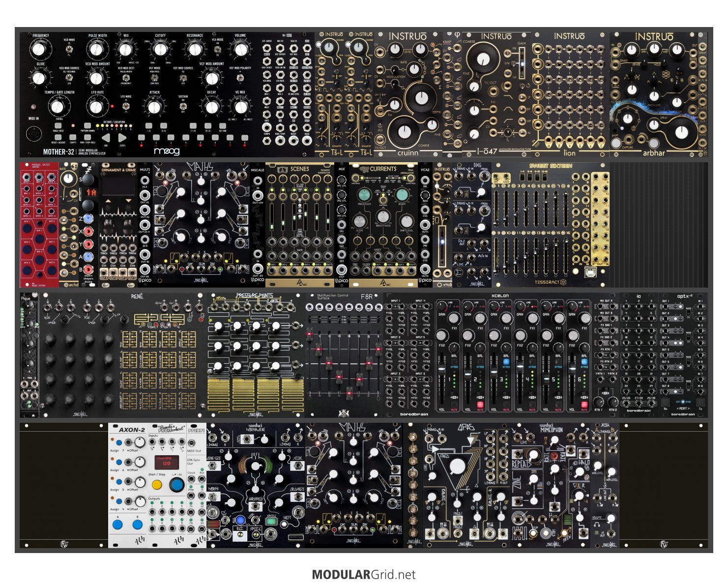Click the MOTHER-32 name label
Viewport: 728px width, 585px height.
58,152
